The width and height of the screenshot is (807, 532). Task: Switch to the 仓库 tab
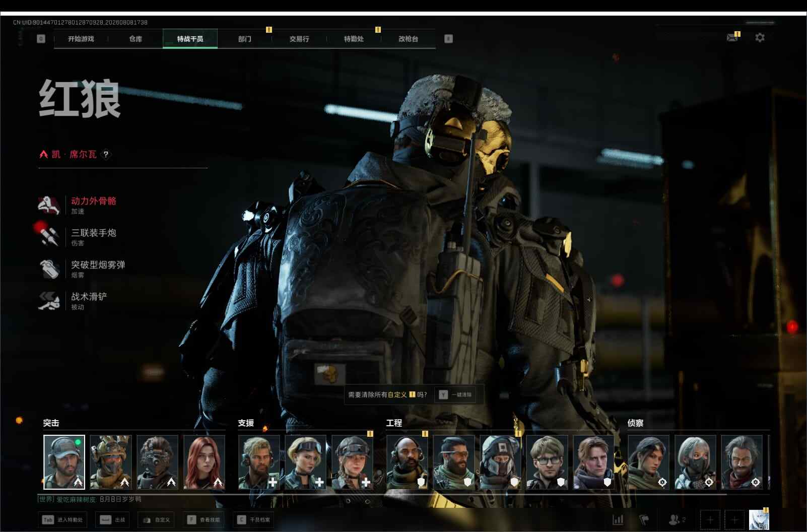[x=136, y=39]
